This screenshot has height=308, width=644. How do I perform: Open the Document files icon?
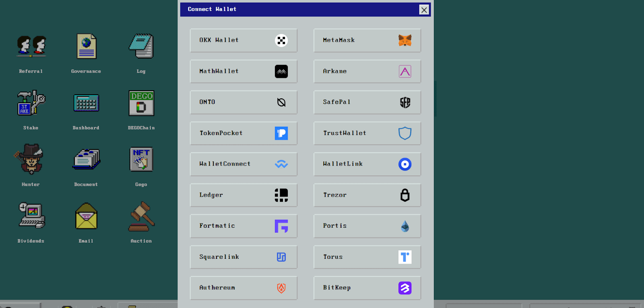[x=86, y=159]
